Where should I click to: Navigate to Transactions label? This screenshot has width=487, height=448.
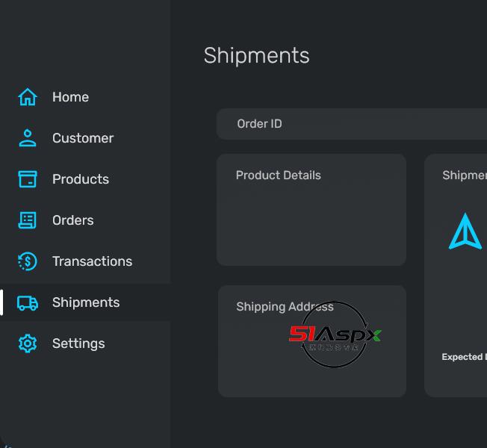[92, 261]
